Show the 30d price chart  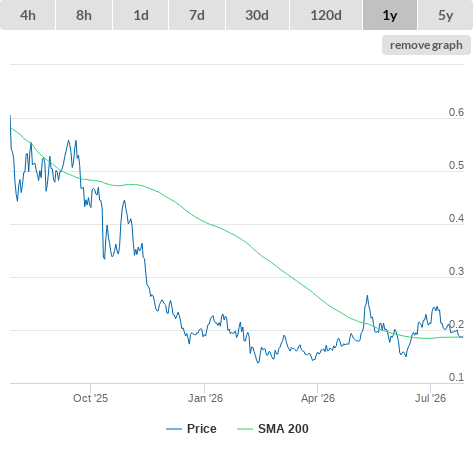(257, 15)
